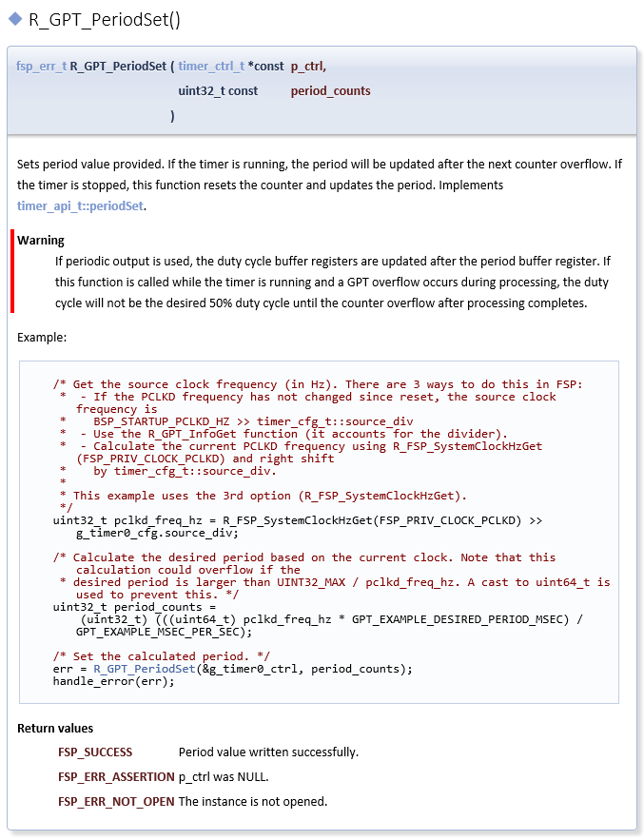This screenshot has width=644, height=840.
Task: Open the fsp_err_t return type link
Action: [41, 67]
